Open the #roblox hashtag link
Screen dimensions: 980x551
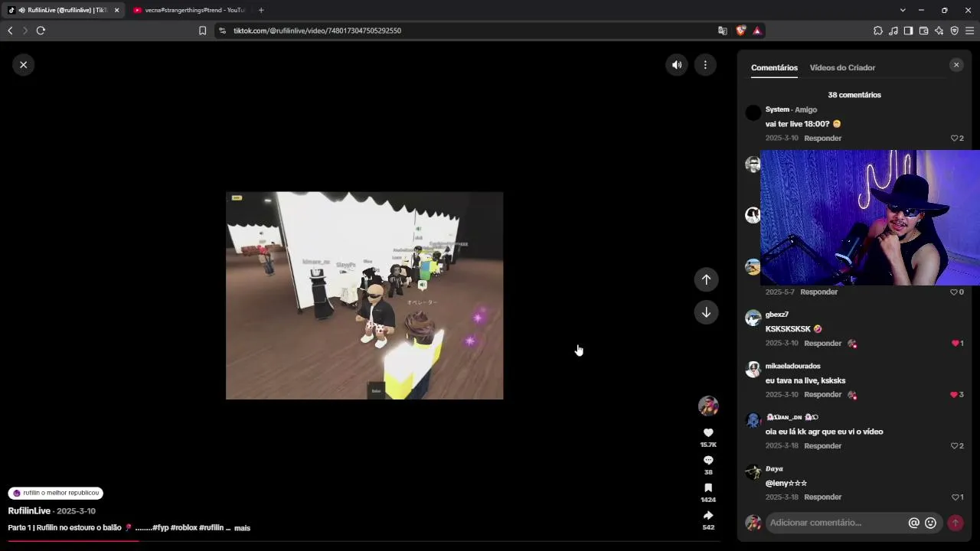[x=183, y=528]
